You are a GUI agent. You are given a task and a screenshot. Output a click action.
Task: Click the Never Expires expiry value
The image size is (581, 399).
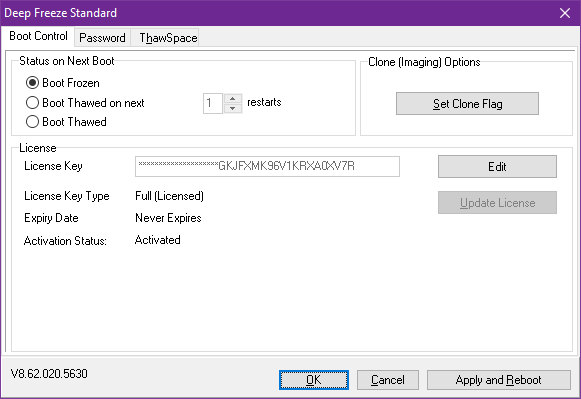(x=168, y=218)
